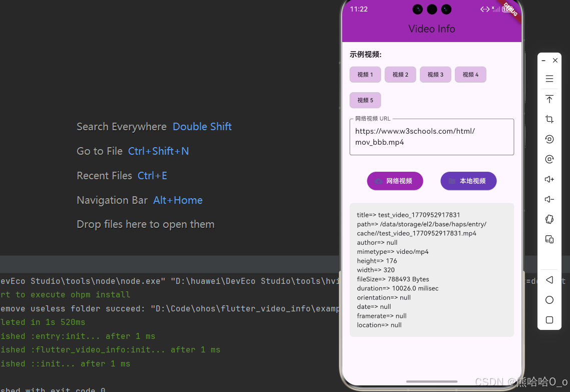The width and height of the screenshot is (570, 392).
Task: Decrease emulator volume
Action: point(549,199)
